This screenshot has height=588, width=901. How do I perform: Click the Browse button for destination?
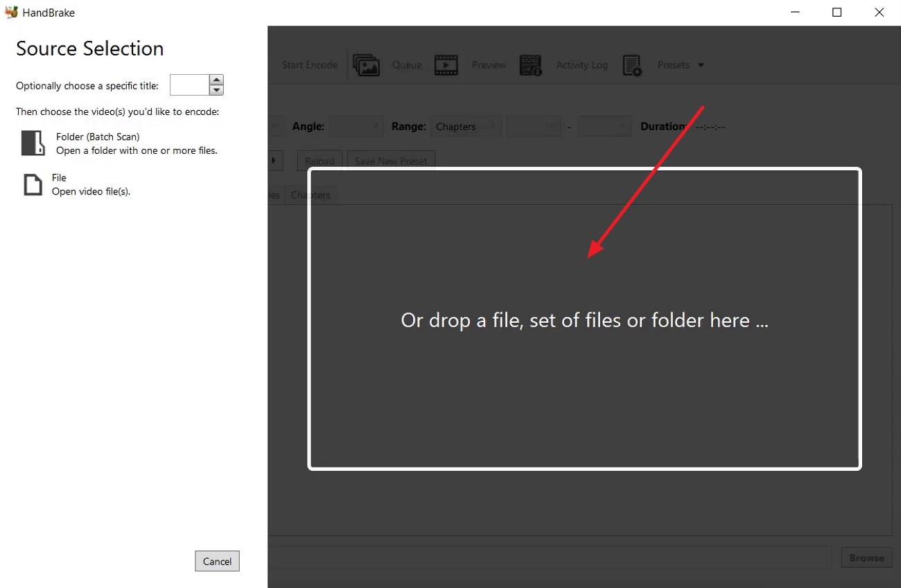tap(866, 557)
